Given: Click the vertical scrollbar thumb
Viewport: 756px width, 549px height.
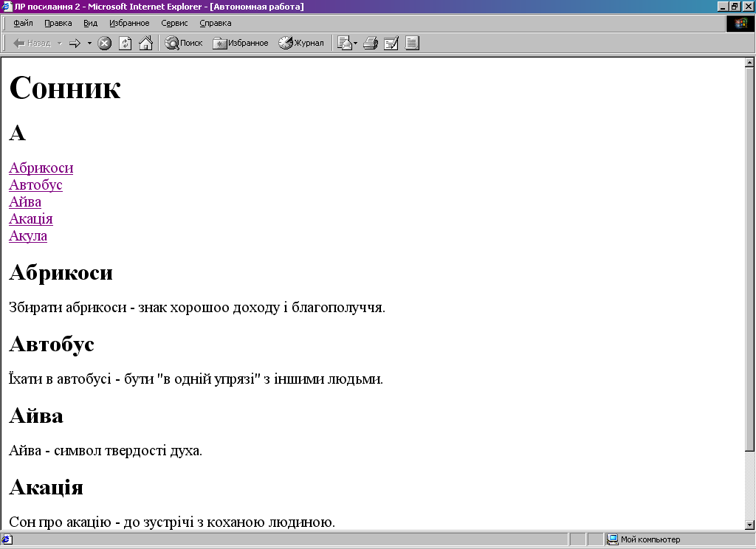Looking at the screenshot, I should coord(749,259).
